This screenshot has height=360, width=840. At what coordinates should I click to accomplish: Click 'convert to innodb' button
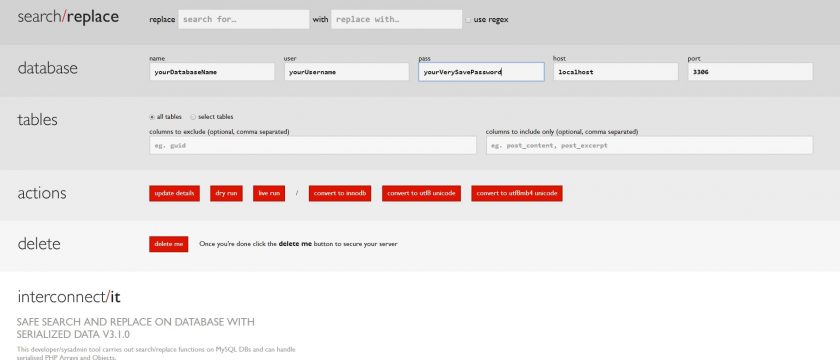[340, 193]
